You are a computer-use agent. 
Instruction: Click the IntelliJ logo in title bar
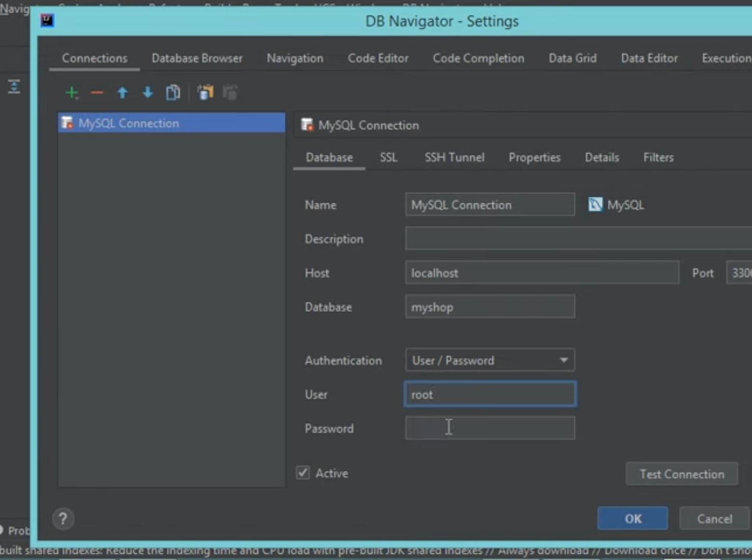(47, 21)
